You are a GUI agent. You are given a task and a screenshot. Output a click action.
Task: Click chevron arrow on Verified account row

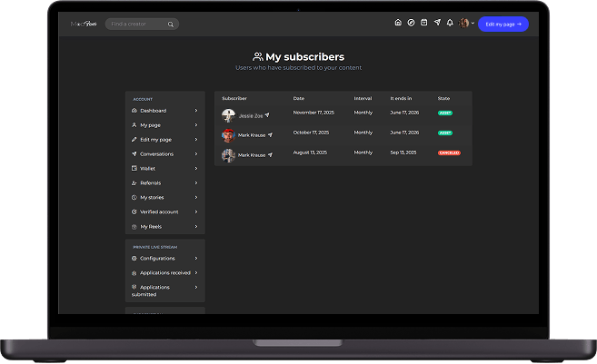point(196,212)
